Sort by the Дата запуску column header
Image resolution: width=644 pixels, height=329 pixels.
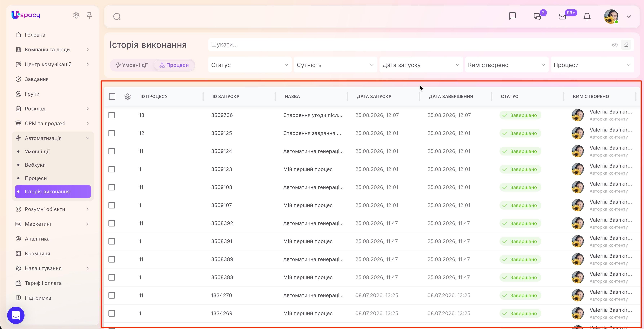[374, 97]
